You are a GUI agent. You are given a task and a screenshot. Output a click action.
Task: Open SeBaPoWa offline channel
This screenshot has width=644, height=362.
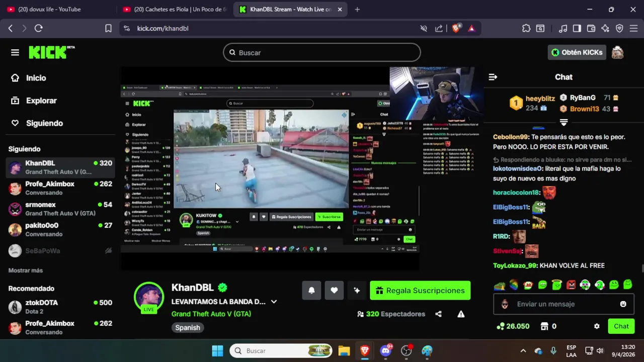click(x=60, y=250)
